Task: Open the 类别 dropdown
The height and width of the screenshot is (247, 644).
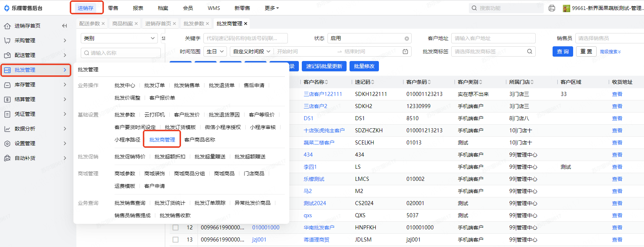Action: tap(119, 38)
